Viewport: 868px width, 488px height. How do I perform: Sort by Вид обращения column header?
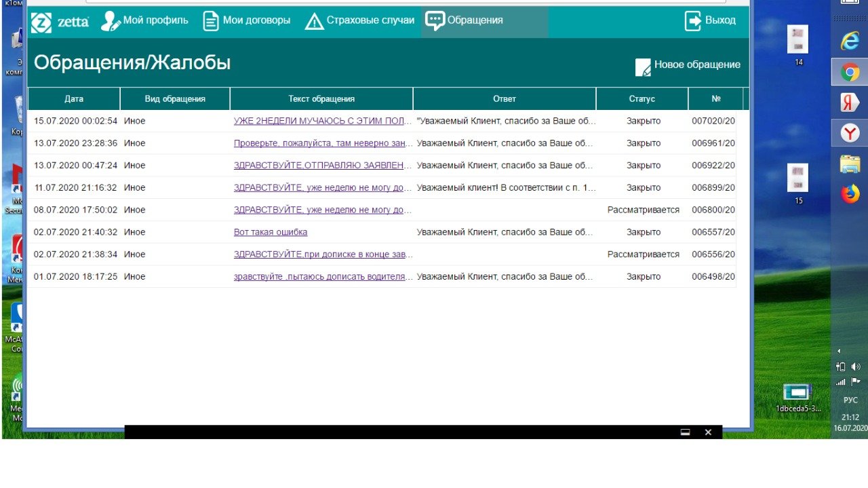175,98
